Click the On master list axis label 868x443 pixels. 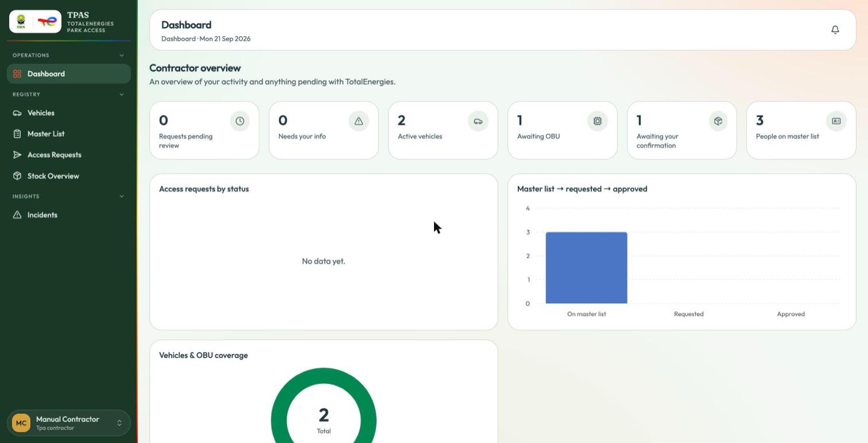pos(587,314)
